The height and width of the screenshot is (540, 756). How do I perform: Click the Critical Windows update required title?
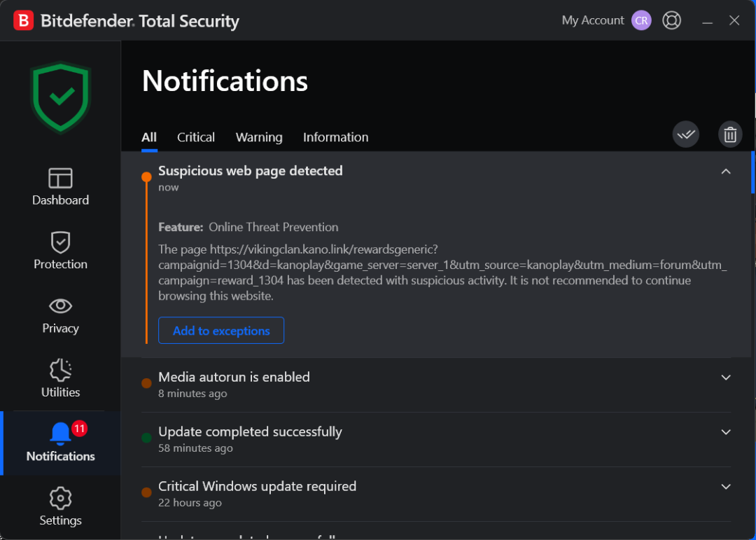click(x=257, y=486)
